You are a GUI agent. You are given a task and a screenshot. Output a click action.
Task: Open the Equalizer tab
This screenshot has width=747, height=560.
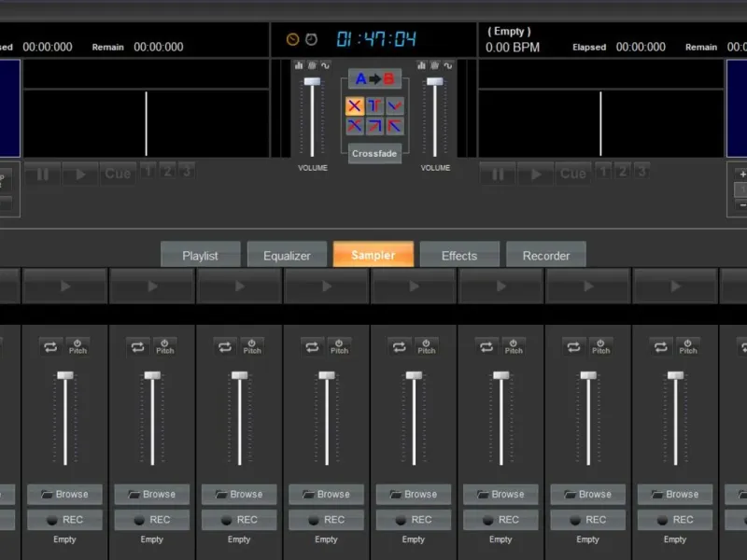point(287,255)
